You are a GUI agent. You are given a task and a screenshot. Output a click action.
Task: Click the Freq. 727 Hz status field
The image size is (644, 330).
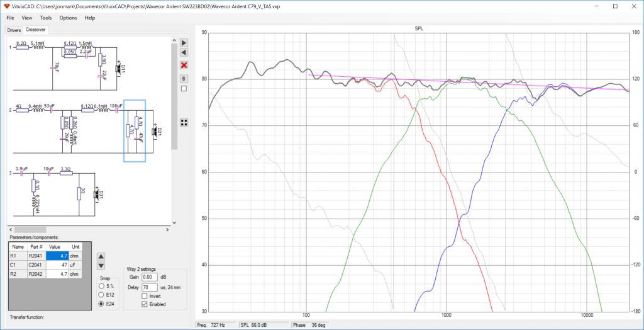pyautogui.click(x=216, y=325)
